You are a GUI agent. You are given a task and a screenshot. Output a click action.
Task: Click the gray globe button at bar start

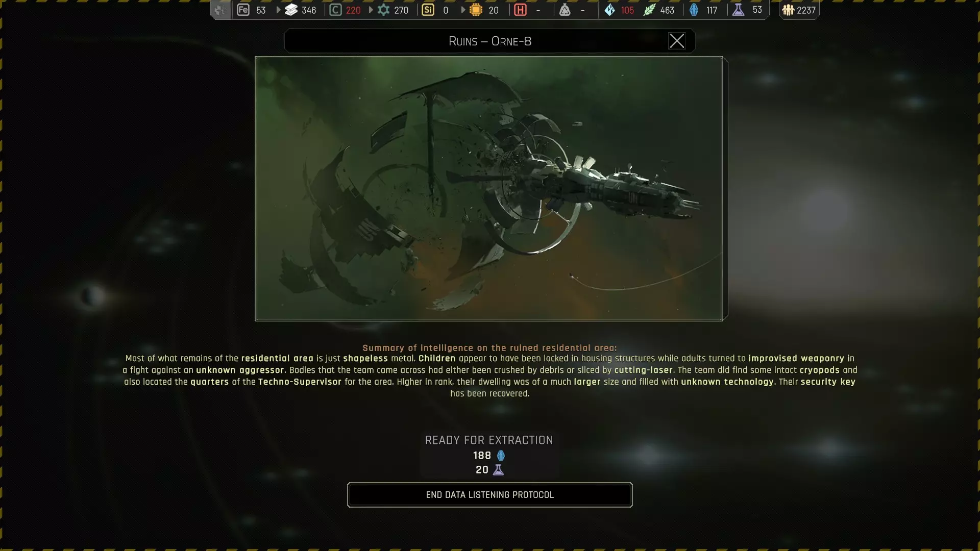(220, 10)
